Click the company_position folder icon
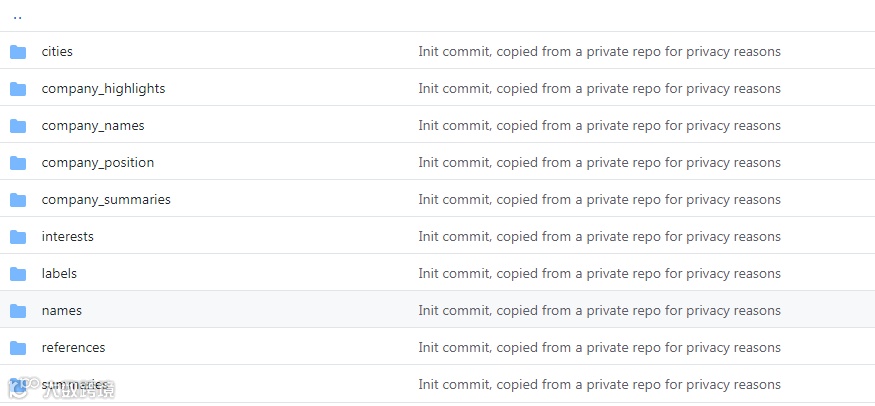This screenshot has width=875, height=406. click(18, 163)
